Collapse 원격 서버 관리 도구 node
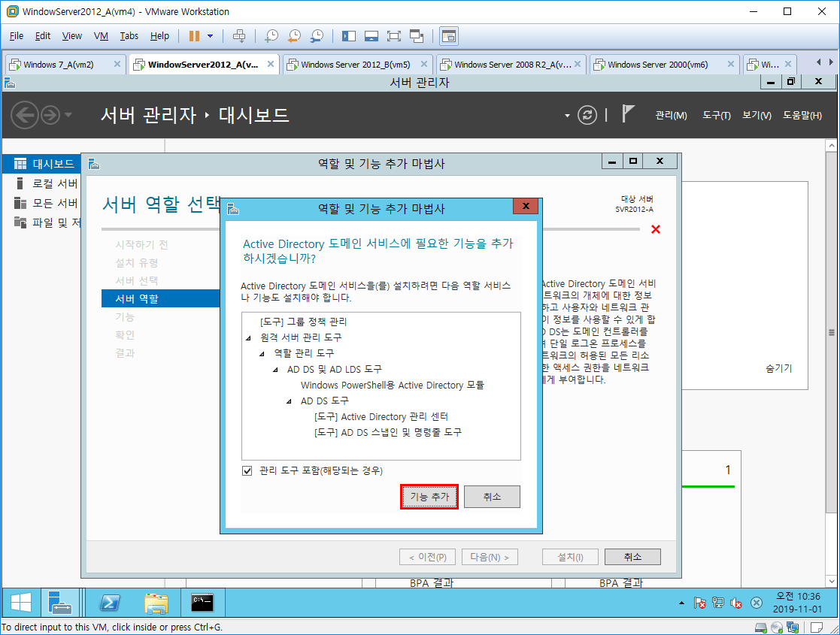The height and width of the screenshot is (635, 840). (249, 338)
